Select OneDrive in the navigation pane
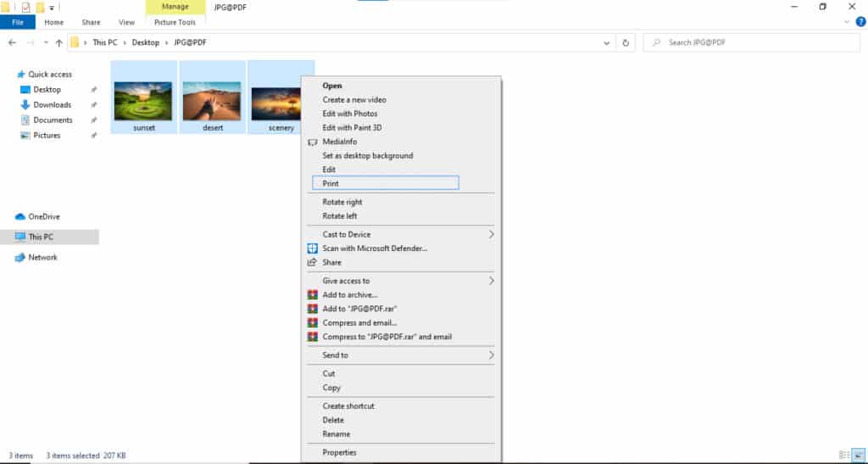 (37, 216)
